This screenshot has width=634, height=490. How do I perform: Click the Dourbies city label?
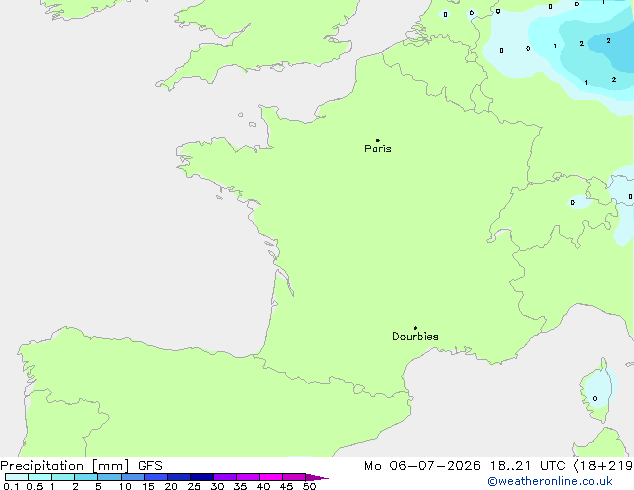click(415, 336)
